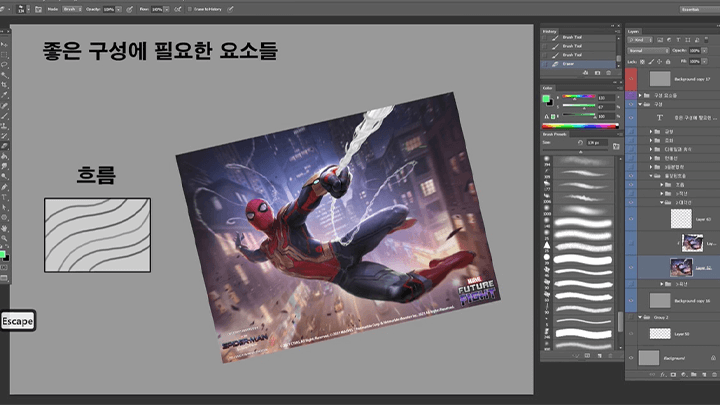The image size is (720, 405).
Task: Add a layer mask from Layers panel bottom
Action: point(673,375)
